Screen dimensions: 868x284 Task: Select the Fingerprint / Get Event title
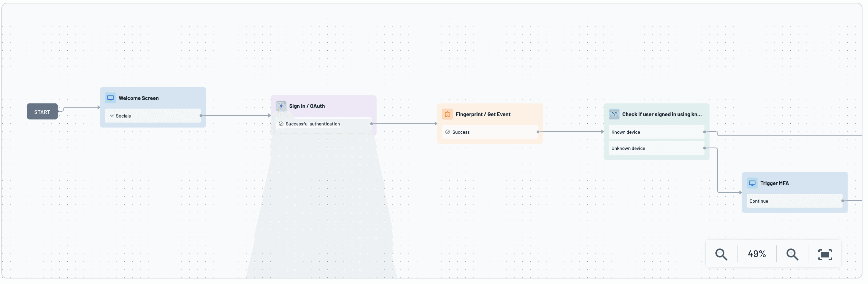[x=483, y=114]
